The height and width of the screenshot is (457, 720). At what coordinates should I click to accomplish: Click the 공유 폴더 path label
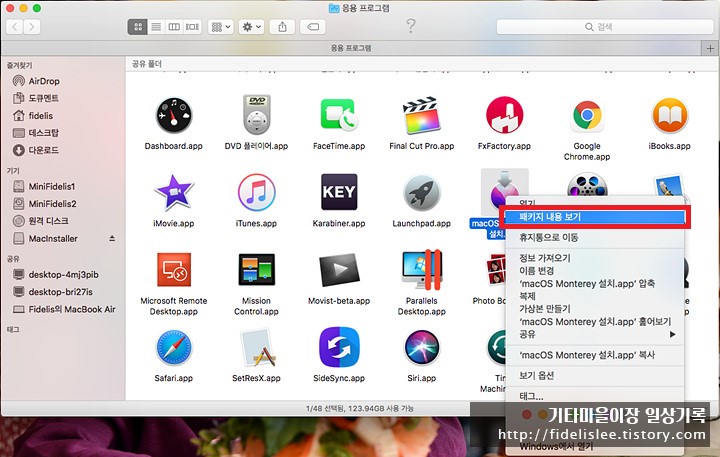[x=147, y=64]
